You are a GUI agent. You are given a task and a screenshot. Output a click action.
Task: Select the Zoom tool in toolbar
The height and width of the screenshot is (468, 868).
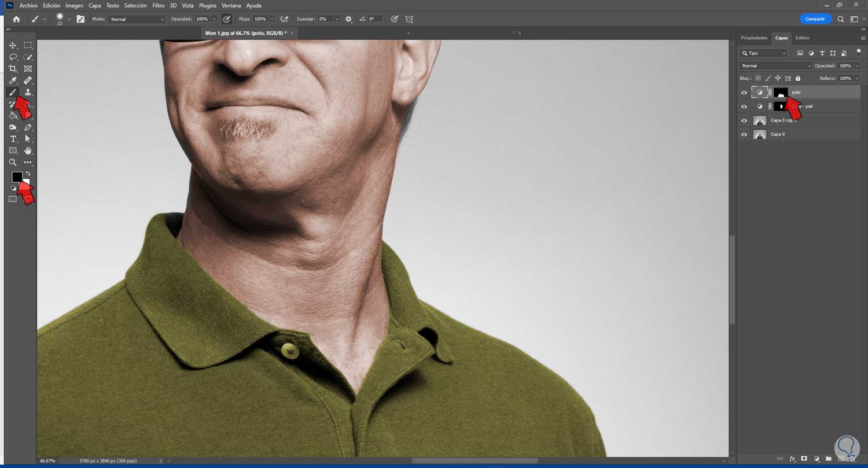(13, 163)
